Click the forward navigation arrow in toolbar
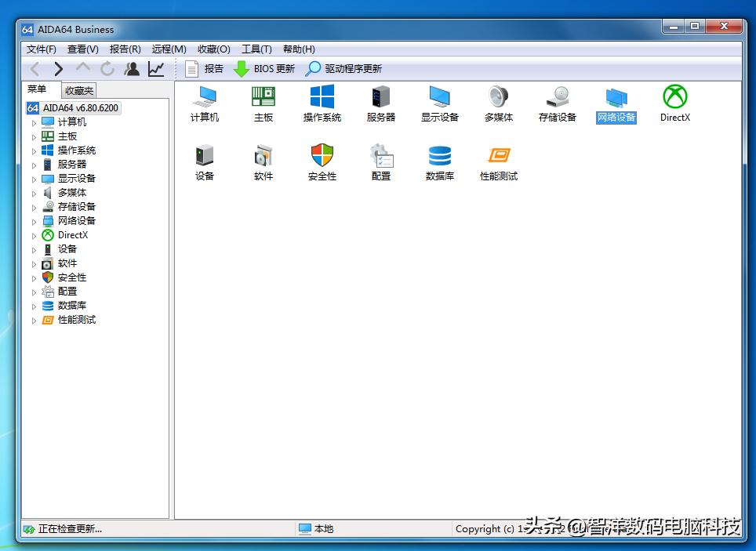This screenshot has height=551, width=756. coord(59,69)
